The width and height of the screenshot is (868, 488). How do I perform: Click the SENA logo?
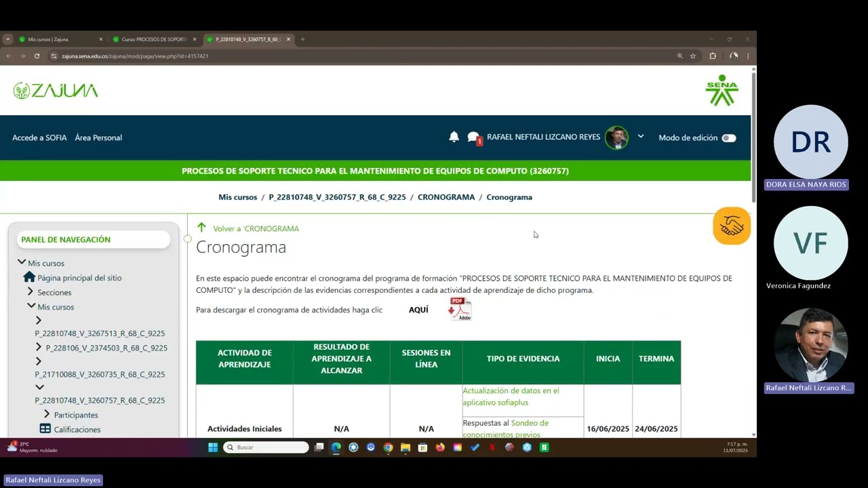coord(722,90)
